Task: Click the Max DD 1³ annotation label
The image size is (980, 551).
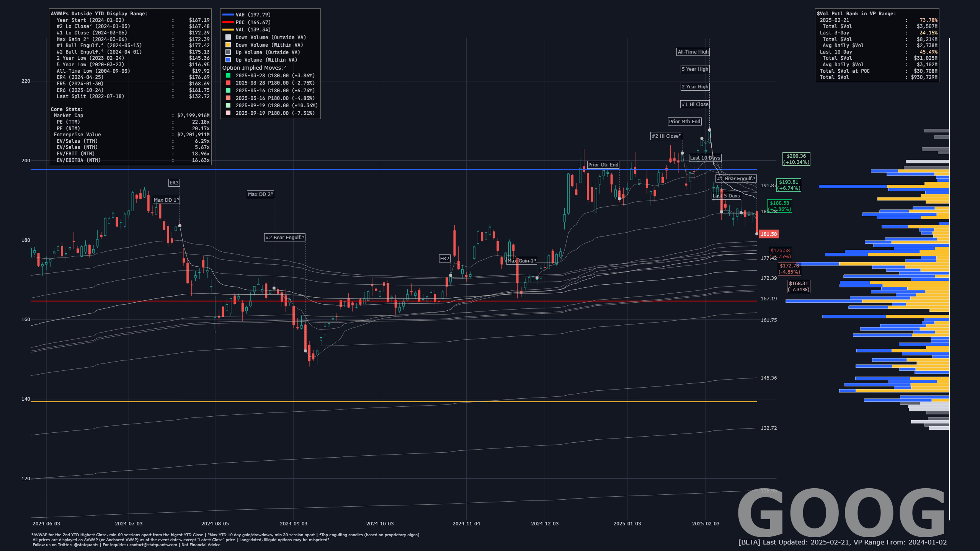Action: tap(166, 200)
